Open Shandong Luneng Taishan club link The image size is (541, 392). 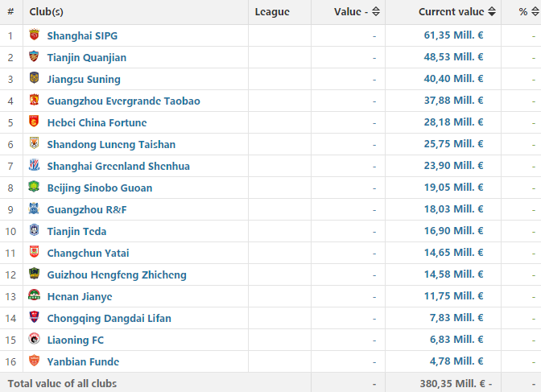(x=111, y=144)
